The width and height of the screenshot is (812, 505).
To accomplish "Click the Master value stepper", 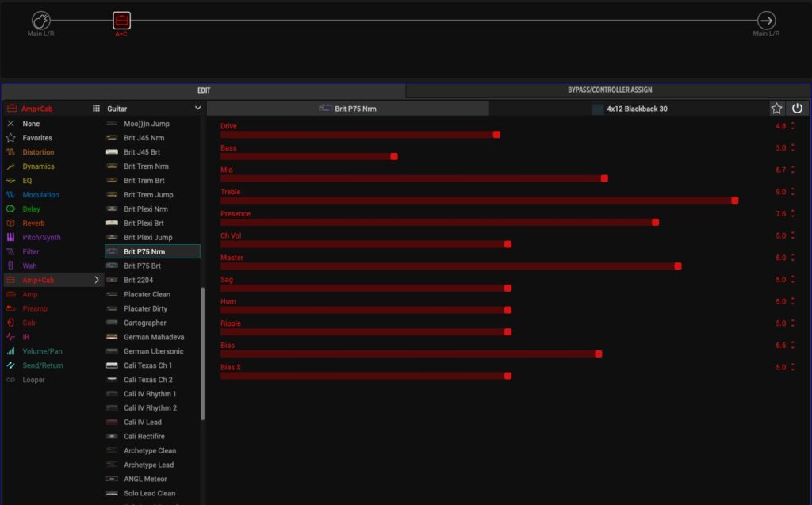I will pyautogui.click(x=792, y=258).
